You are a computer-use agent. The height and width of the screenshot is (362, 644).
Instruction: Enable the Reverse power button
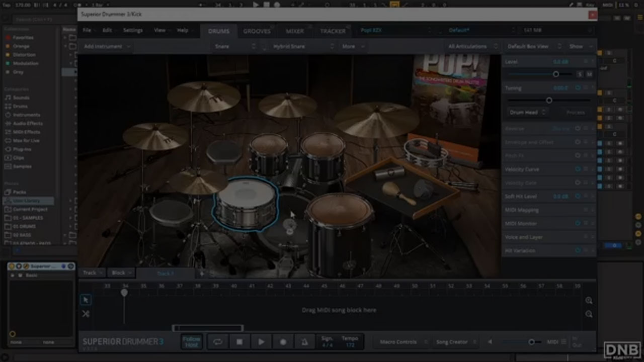click(578, 129)
